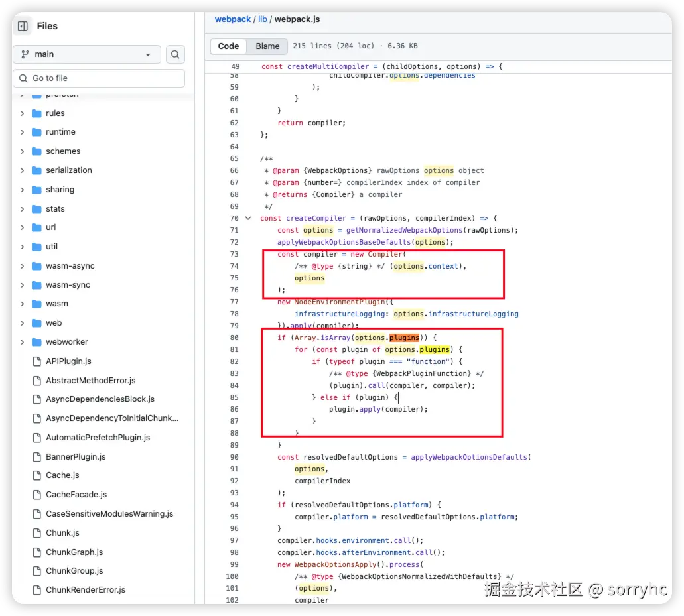Expand the wasm-async folder chevron
This screenshot has width=684, height=616.
23,266
